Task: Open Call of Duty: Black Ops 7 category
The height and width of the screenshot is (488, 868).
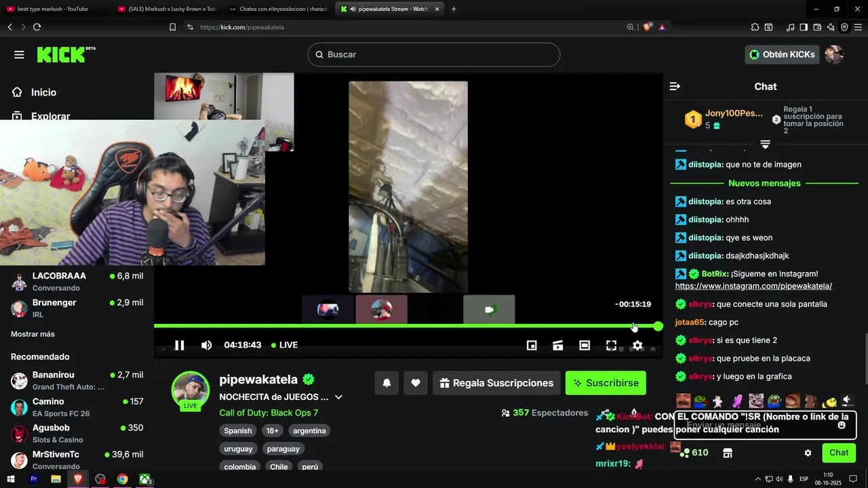Action: click(x=269, y=413)
